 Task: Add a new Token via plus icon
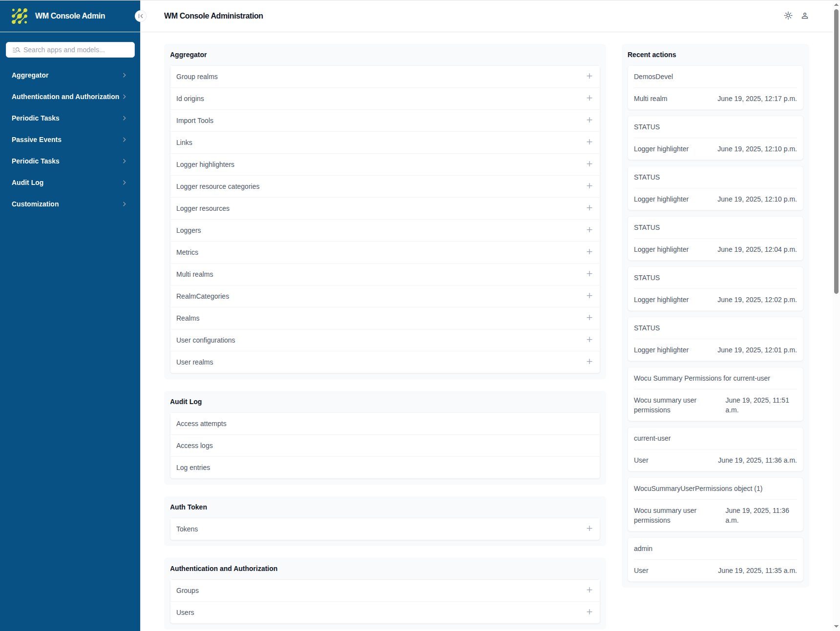click(589, 529)
